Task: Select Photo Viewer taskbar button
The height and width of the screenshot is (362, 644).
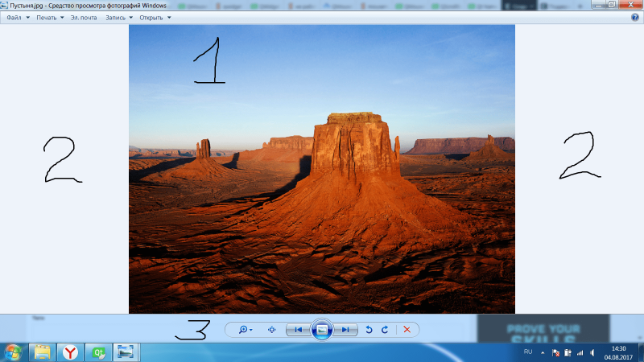Action: coord(126,352)
